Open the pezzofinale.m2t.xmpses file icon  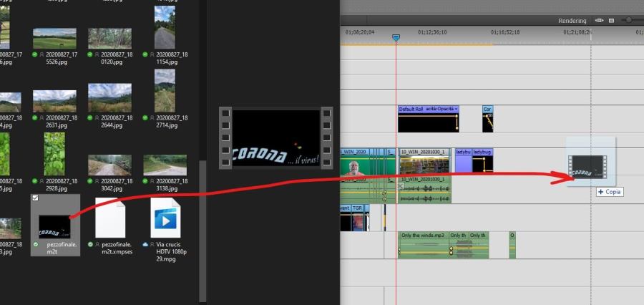click(x=110, y=218)
